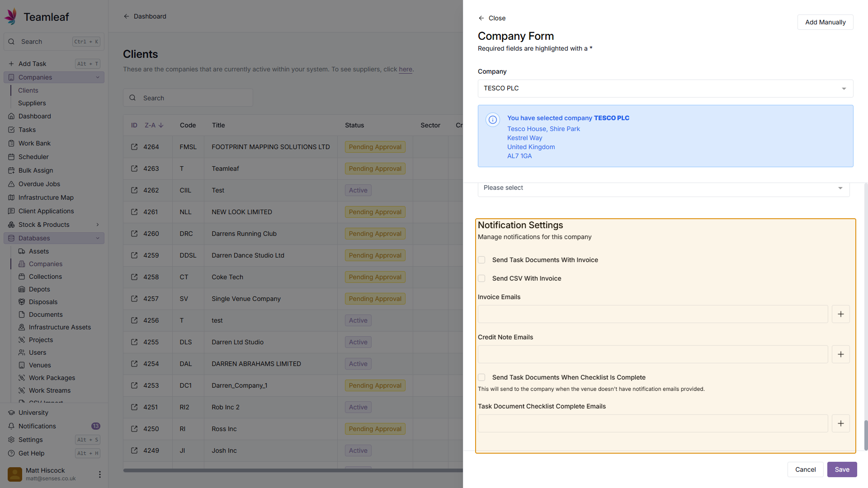Click the form's vertical scrollbar thumb

point(866,435)
